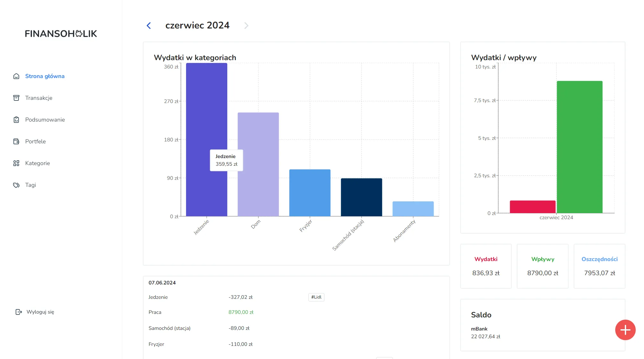The width and height of the screenshot is (644, 359).
Task: Click the czerwiec 2024 month heading
Action: (197, 25)
